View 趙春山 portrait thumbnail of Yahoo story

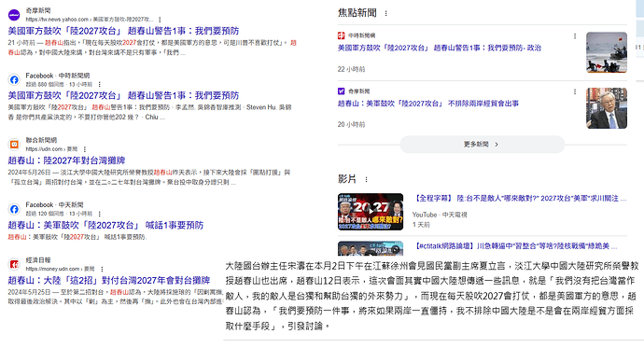(x=607, y=108)
